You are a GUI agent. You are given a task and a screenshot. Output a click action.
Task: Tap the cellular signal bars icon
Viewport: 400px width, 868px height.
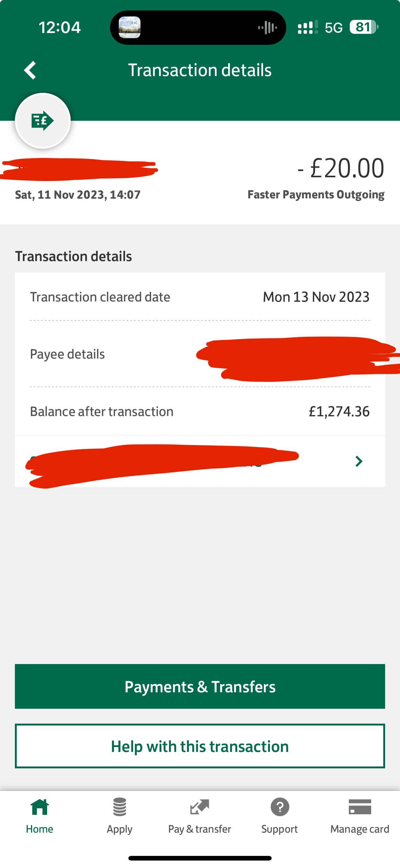point(308,27)
